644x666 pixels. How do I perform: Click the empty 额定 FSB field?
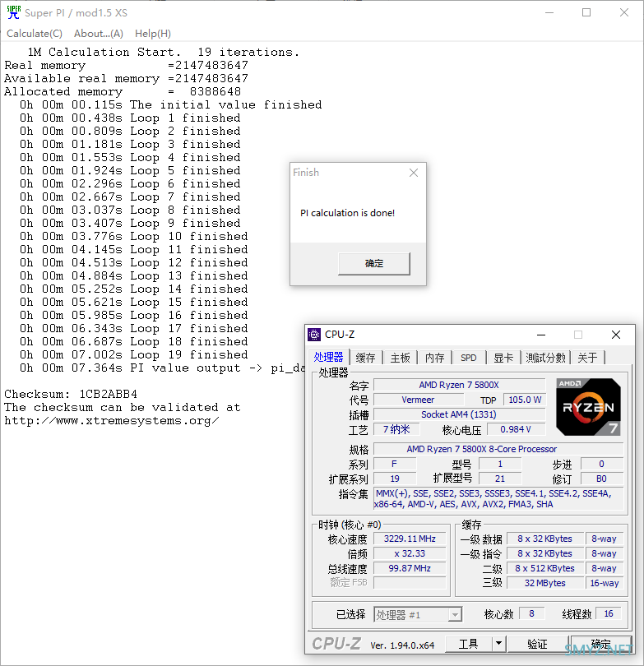pos(410,583)
